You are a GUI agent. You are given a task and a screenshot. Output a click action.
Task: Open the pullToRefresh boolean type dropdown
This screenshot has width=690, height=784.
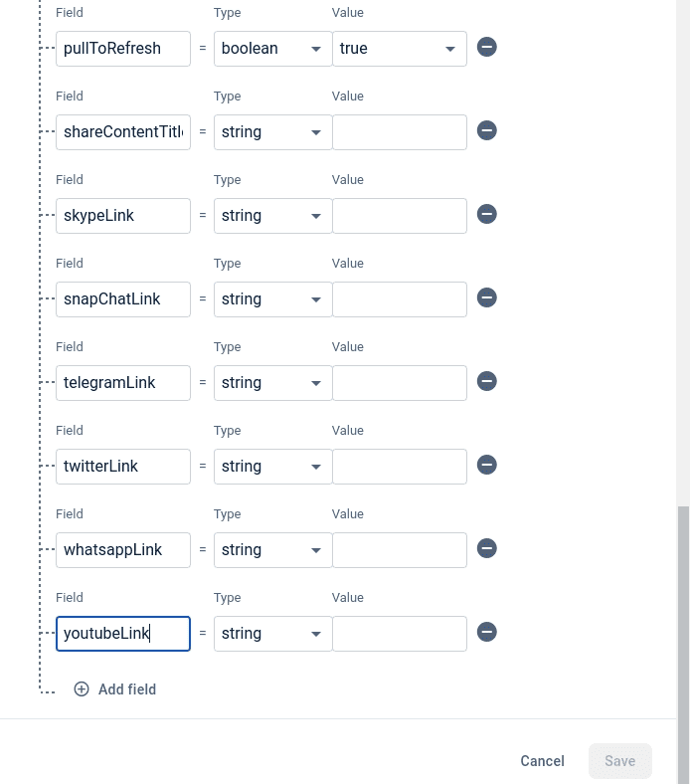click(x=272, y=48)
